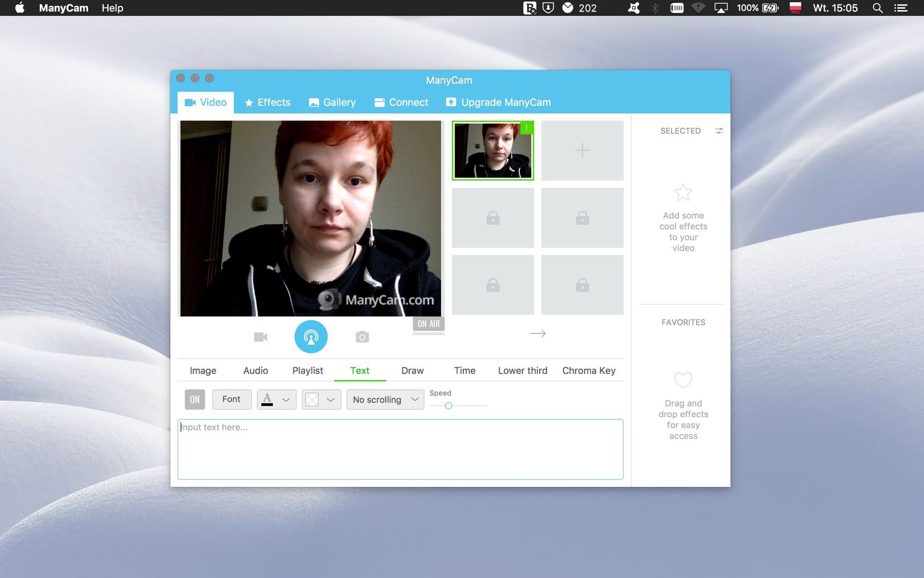Open the Help menu
This screenshot has height=578, width=924.
pyautogui.click(x=112, y=8)
